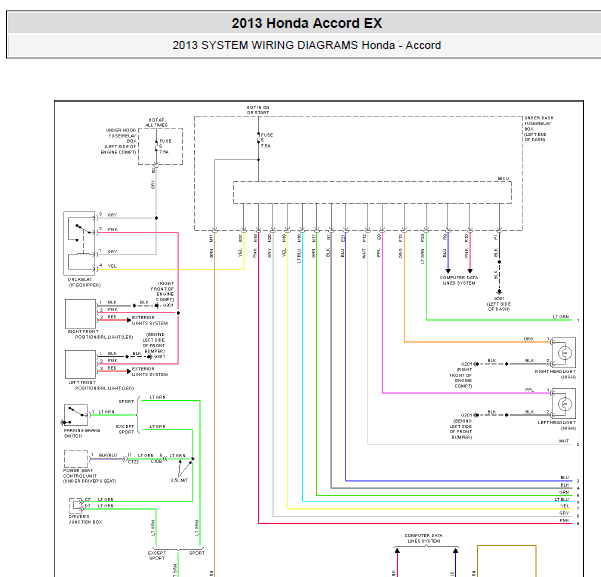Click the "RIGHT HEADLIGHT (HIGH)" caption
Viewport: 601px width, 577px height.
coord(555,374)
